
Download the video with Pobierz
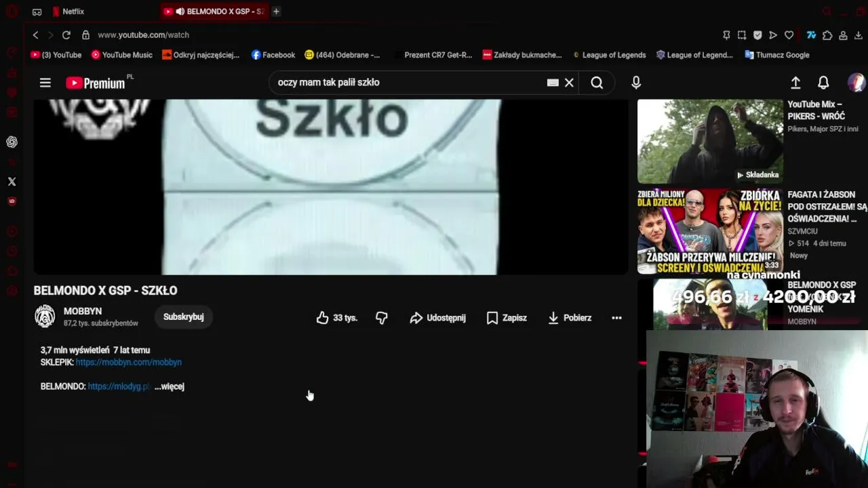pos(570,318)
